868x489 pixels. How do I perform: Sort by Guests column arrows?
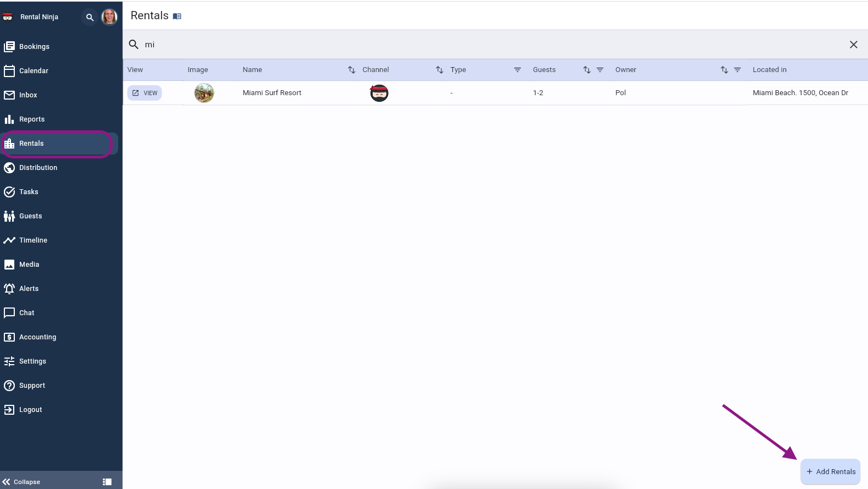click(x=587, y=70)
